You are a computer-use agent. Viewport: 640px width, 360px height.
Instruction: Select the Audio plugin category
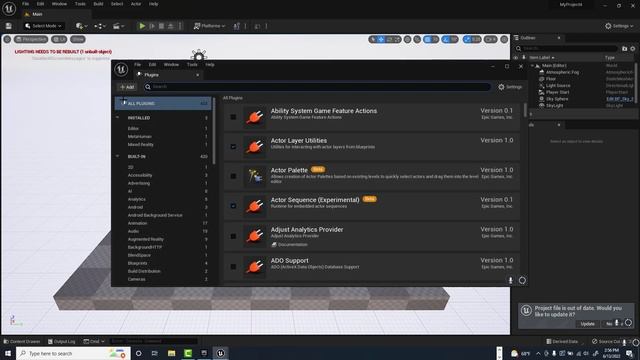coord(133,231)
